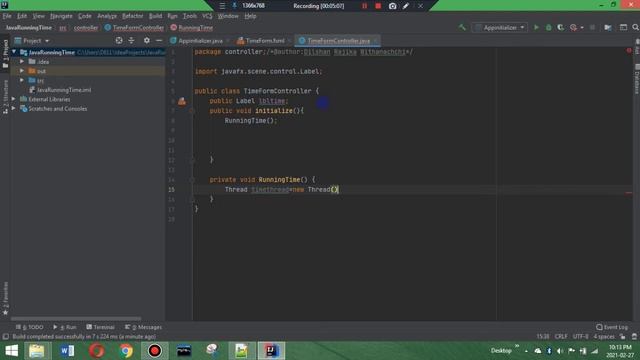Open the recorder pencil annotation tool

click(406, 6)
